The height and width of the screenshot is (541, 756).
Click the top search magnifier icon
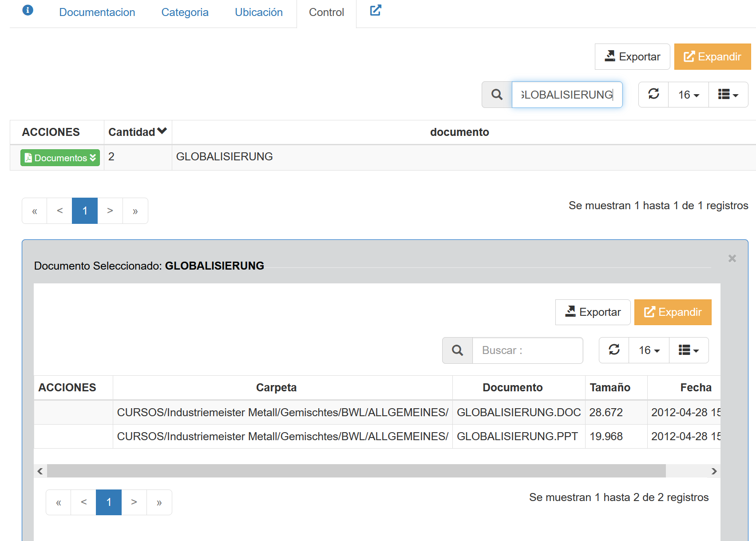[x=497, y=95]
